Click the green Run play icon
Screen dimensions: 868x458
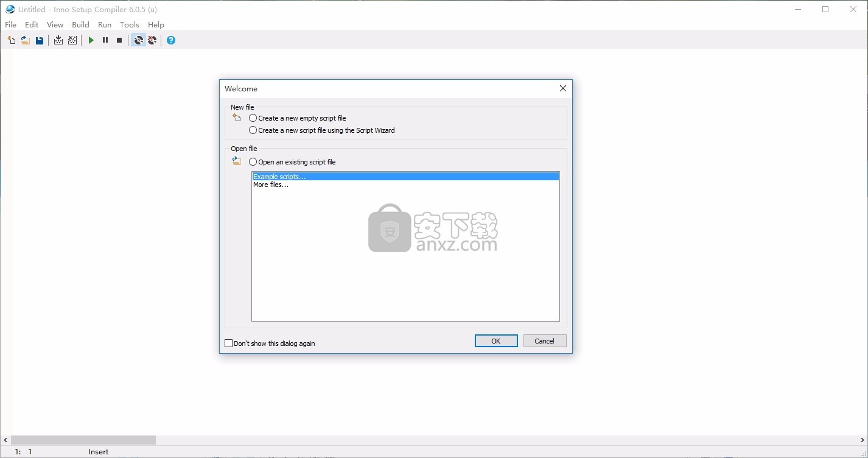pos(91,40)
